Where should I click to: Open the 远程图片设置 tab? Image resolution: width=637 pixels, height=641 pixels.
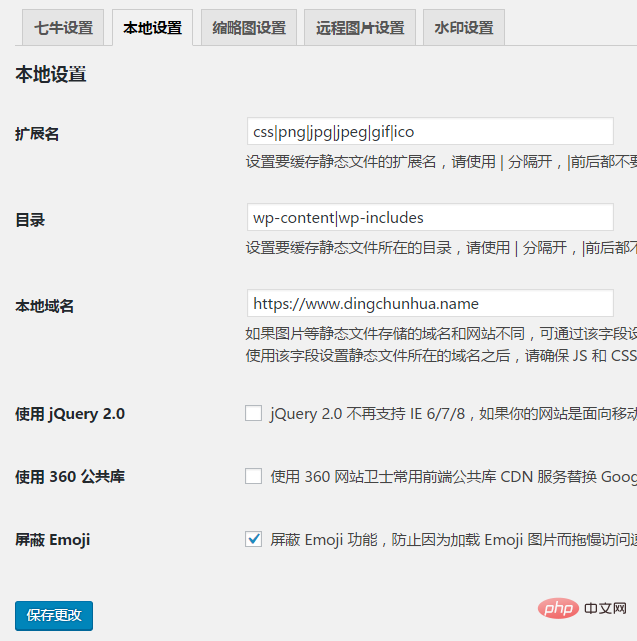coord(360,28)
